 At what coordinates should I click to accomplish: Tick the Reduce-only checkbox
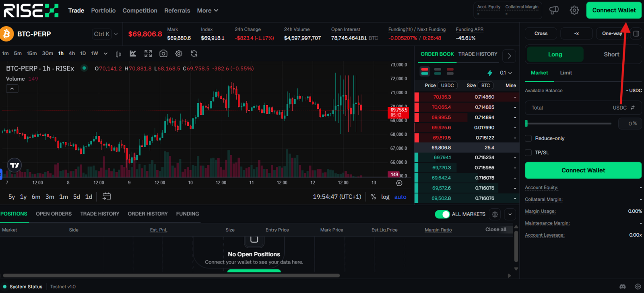pyautogui.click(x=528, y=138)
